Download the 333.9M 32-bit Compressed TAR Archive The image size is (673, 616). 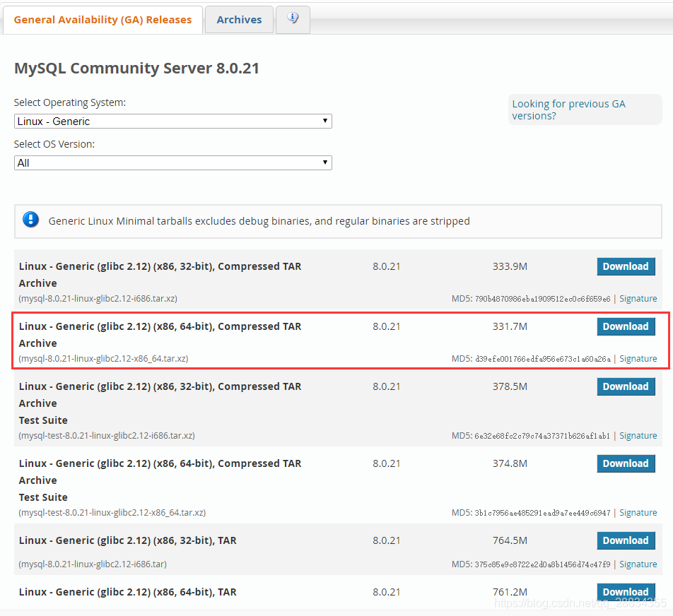click(x=626, y=266)
